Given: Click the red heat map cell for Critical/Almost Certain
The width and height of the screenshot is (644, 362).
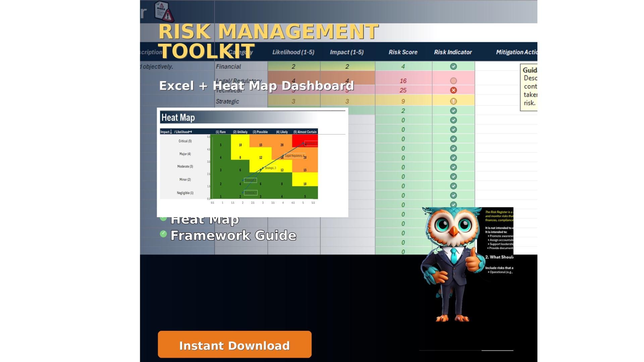Looking at the screenshot, I should click(305, 141).
